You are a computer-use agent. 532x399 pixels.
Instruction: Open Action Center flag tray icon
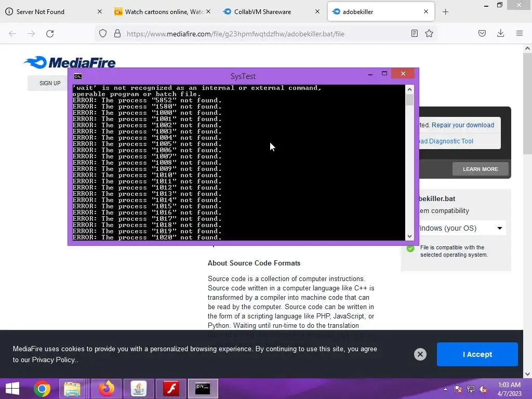click(x=458, y=389)
